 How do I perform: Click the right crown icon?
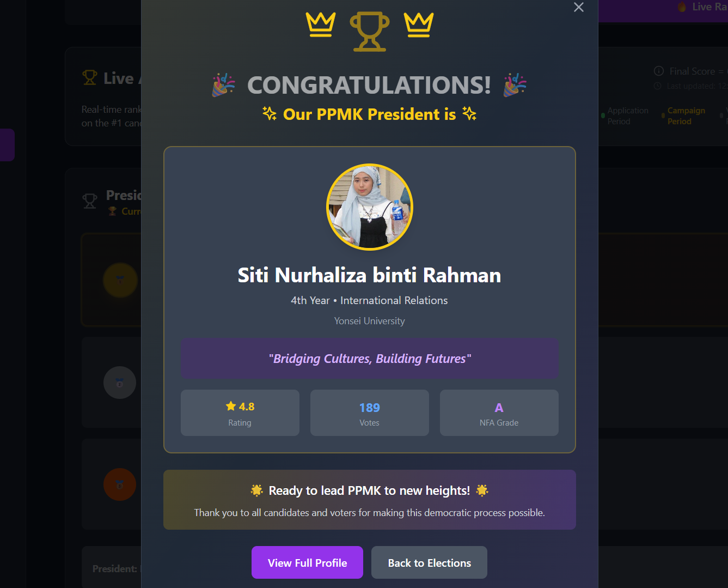pos(419,25)
